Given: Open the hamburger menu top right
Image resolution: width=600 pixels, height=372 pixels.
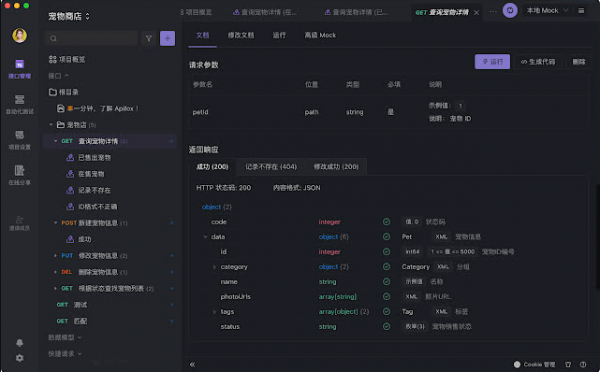Looking at the screenshot, I should (581, 11).
